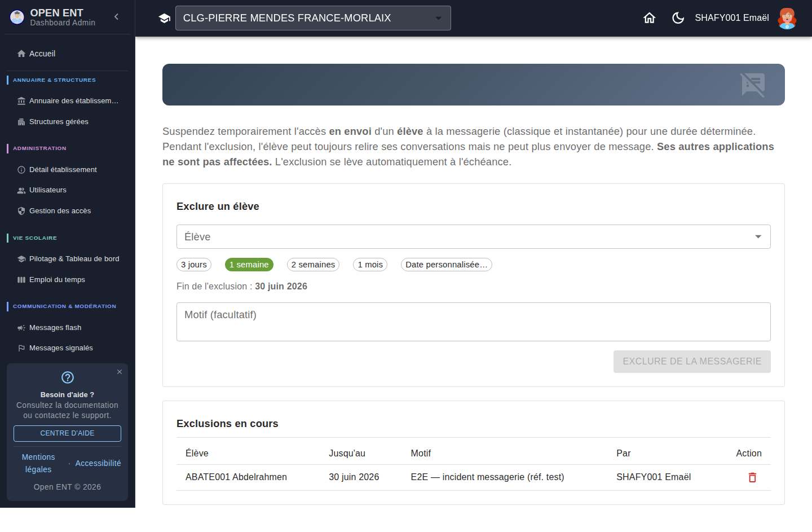Image resolution: width=812 pixels, height=532 pixels.
Task: Click the Motif column header
Action: 421,454
